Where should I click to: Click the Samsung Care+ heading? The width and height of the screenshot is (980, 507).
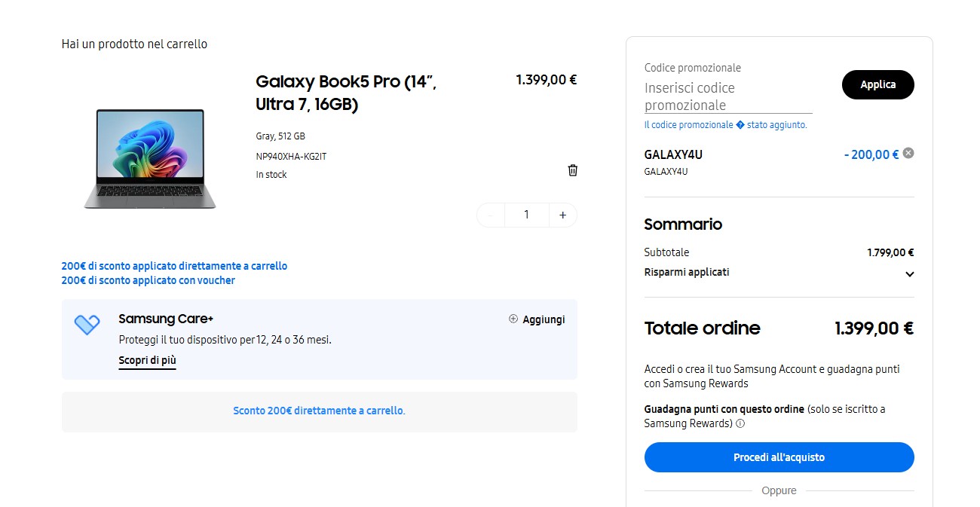(x=166, y=319)
